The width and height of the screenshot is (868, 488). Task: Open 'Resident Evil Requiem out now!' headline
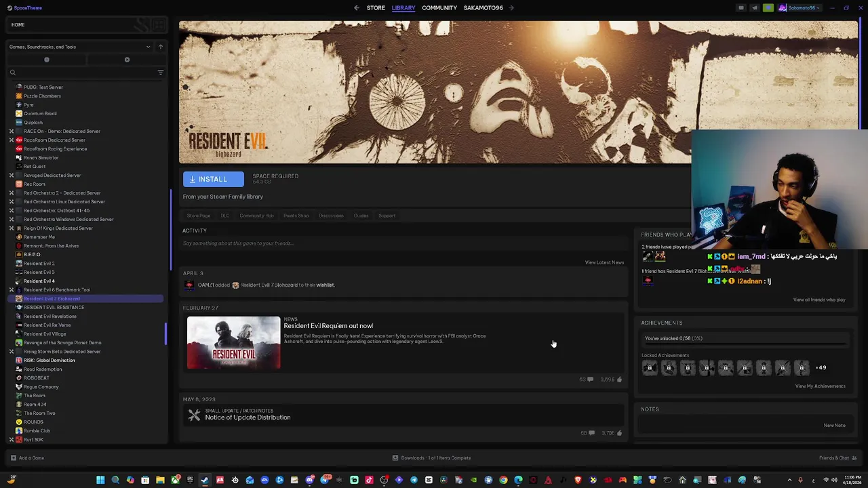[x=328, y=326]
